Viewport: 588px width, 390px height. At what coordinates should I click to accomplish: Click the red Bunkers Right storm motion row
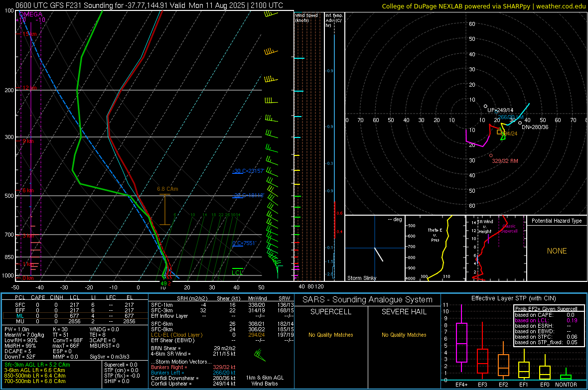point(193,367)
